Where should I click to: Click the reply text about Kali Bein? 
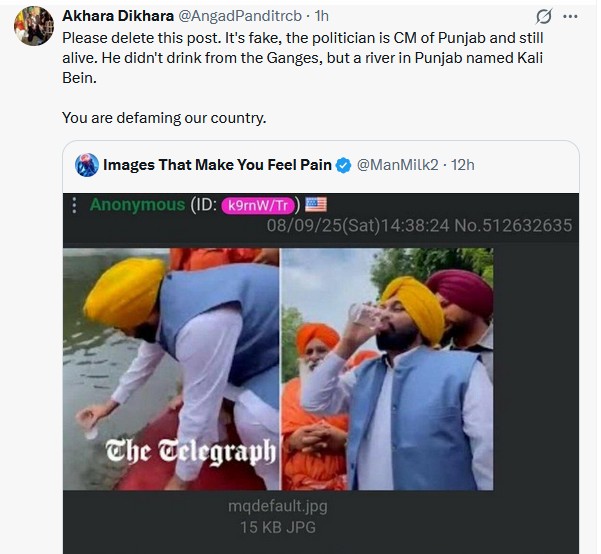click(302, 58)
